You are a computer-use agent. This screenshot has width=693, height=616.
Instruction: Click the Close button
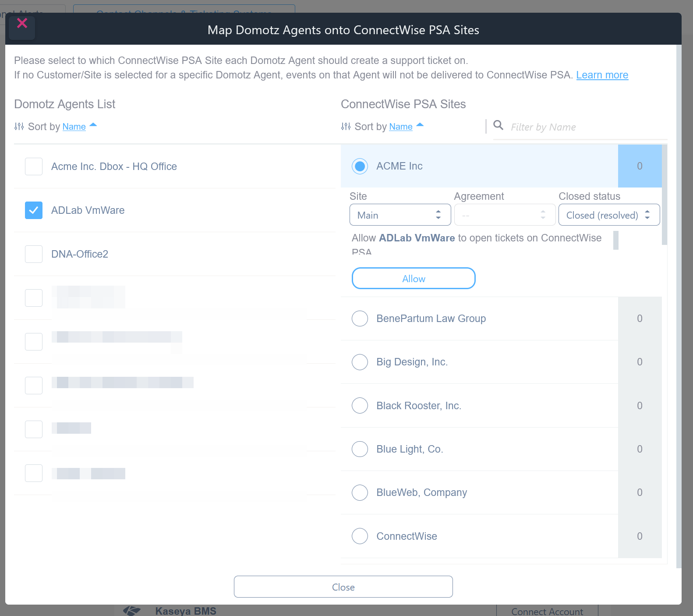point(343,587)
